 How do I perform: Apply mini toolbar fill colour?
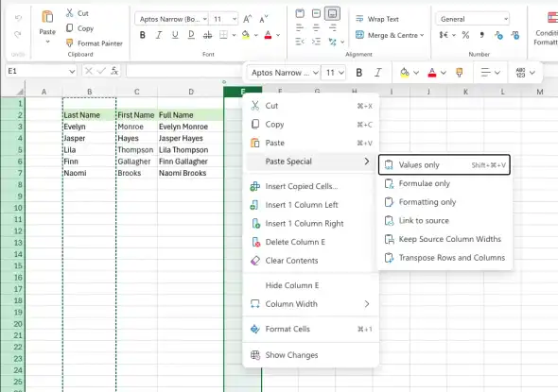pyautogui.click(x=405, y=73)
